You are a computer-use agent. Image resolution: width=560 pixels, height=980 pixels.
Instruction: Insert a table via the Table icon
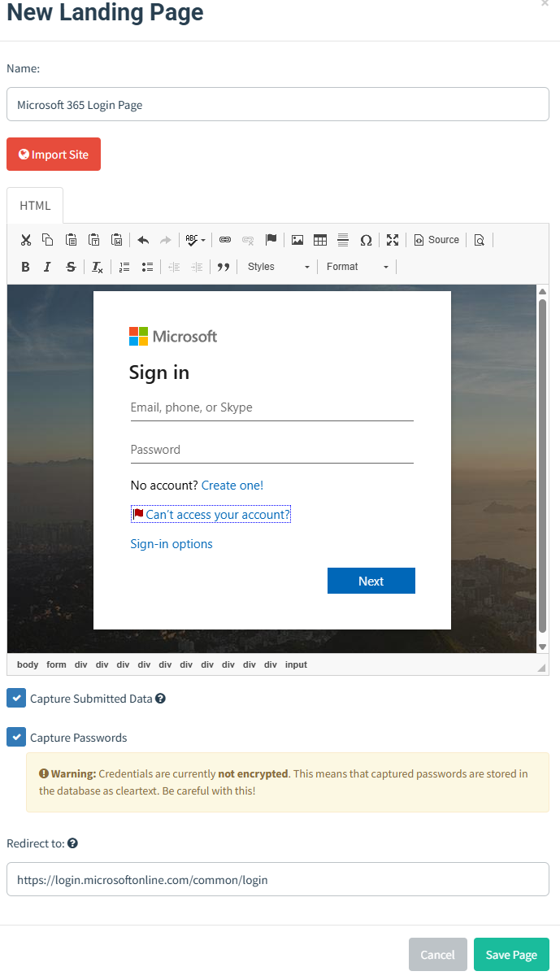[x=320, y=240]
